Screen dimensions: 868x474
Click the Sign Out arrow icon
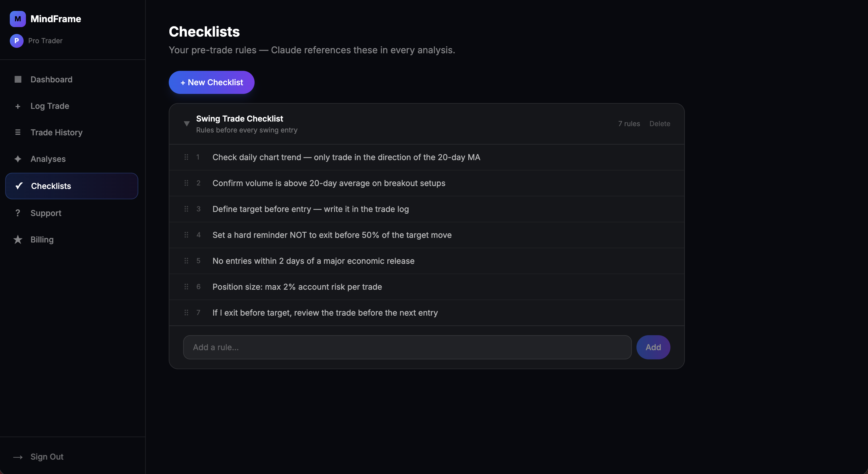pos(18,457)
